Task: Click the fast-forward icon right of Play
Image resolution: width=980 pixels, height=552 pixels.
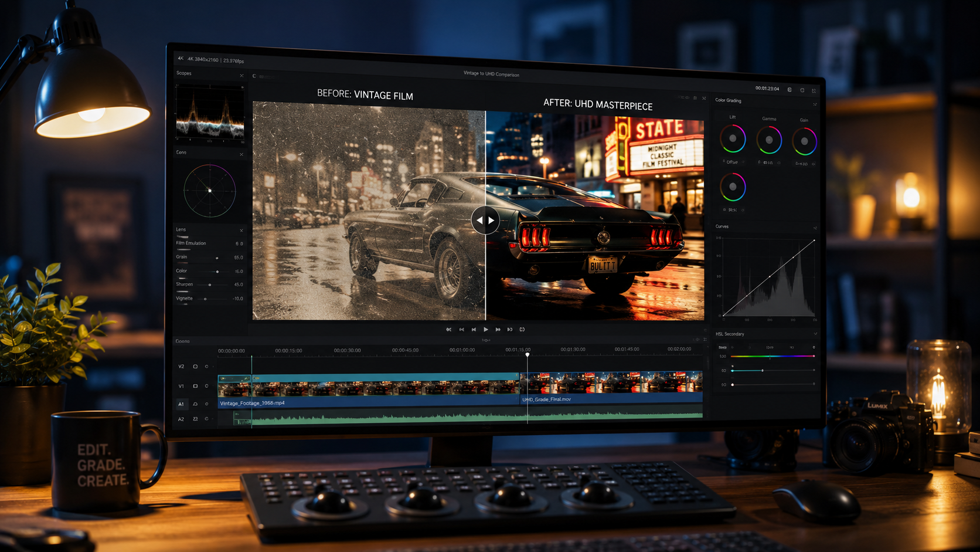Action: 498,330
